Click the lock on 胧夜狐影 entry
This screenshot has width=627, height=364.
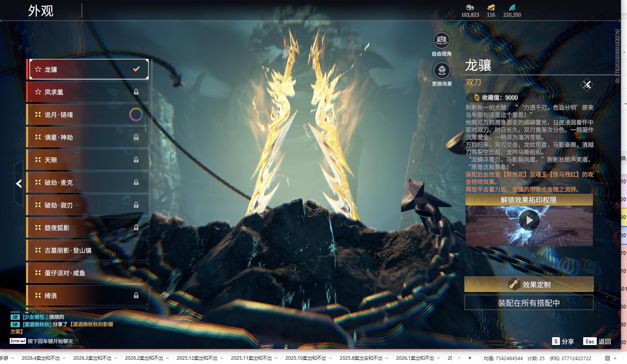136,228
